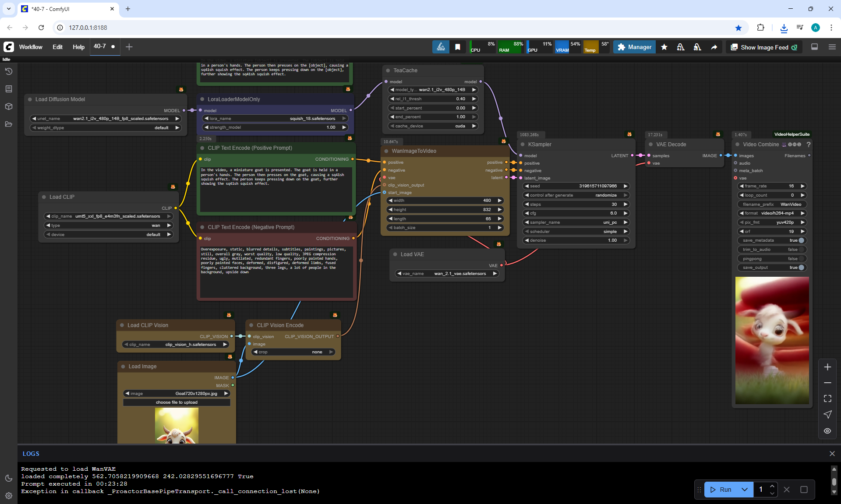Open the Help menu
The width and height of the screenshot is (841, 504).
coord(78,47)
